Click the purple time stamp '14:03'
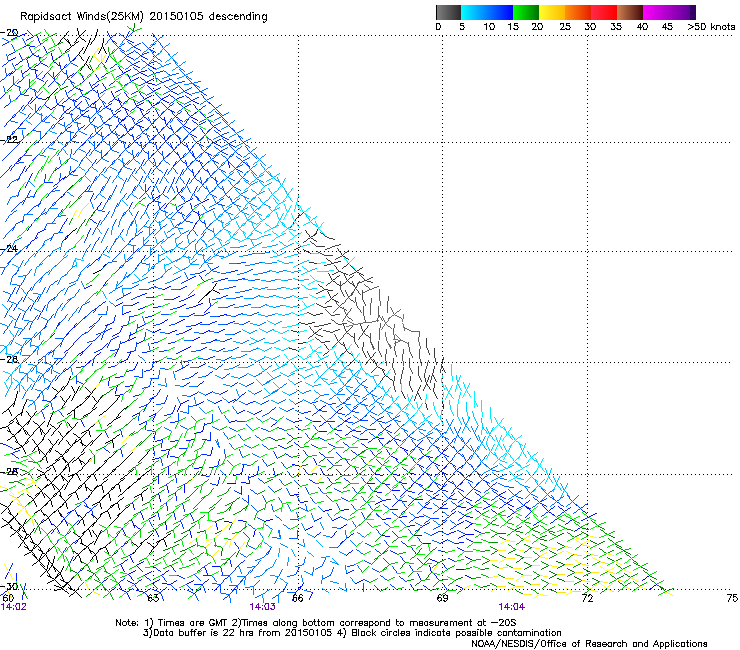This screenshot has height=650, width=740. click(x=262, y=607)
